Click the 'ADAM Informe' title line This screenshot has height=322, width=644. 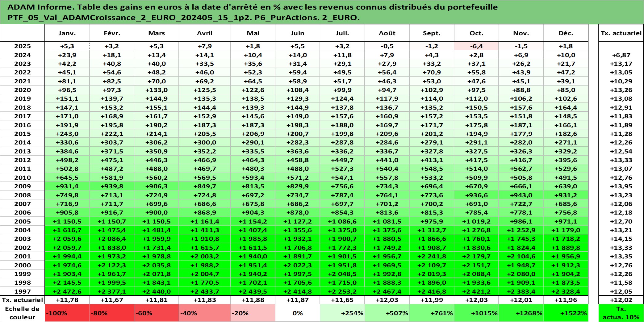(253, 7)
